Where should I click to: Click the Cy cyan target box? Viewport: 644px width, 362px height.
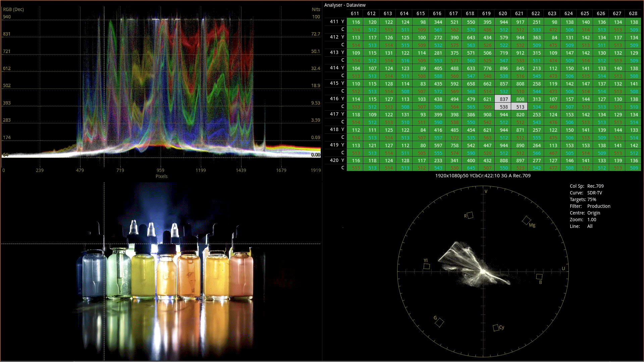[x=496, y=327]
